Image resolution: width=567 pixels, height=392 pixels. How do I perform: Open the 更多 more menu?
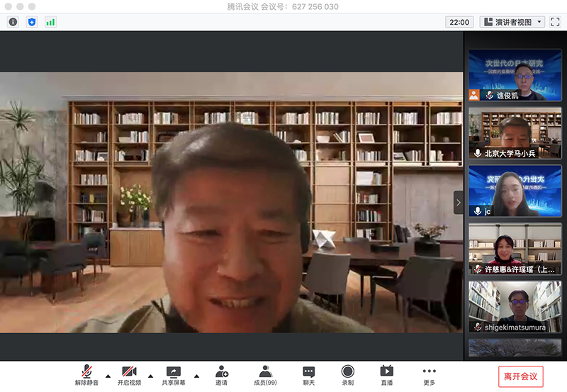pyautogui.click(x=430, y=375)
